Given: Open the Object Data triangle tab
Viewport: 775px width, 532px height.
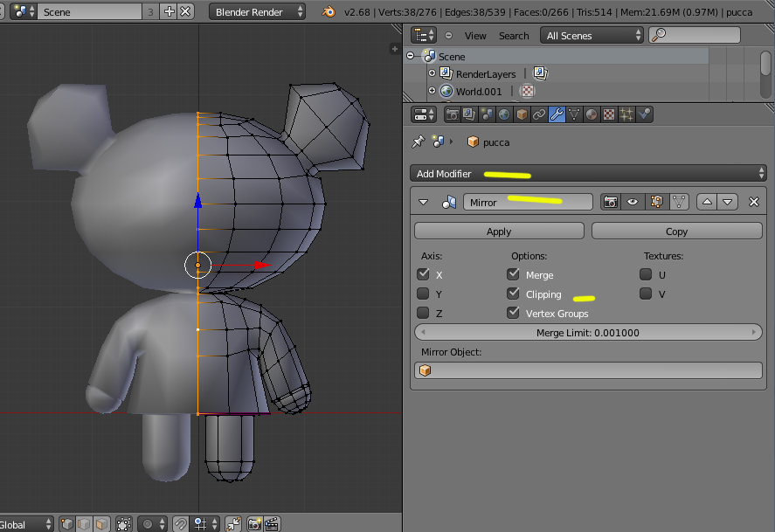Looking at the screenshot, I should coord(574,114).
